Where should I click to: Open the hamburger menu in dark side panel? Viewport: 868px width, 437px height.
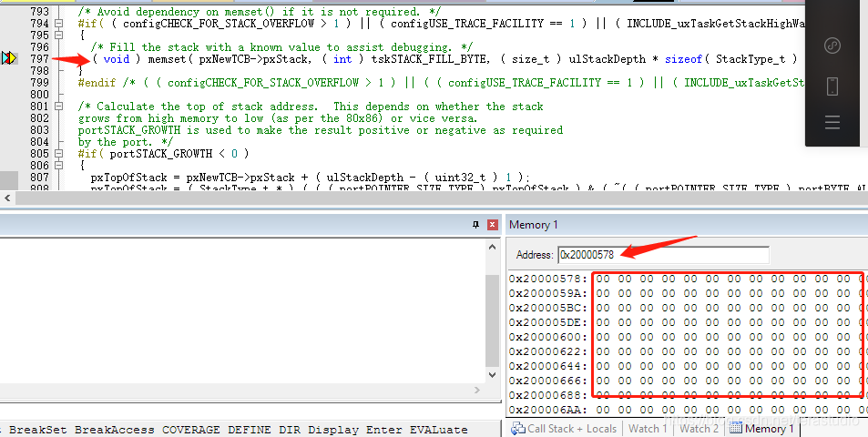pos(832,122)
